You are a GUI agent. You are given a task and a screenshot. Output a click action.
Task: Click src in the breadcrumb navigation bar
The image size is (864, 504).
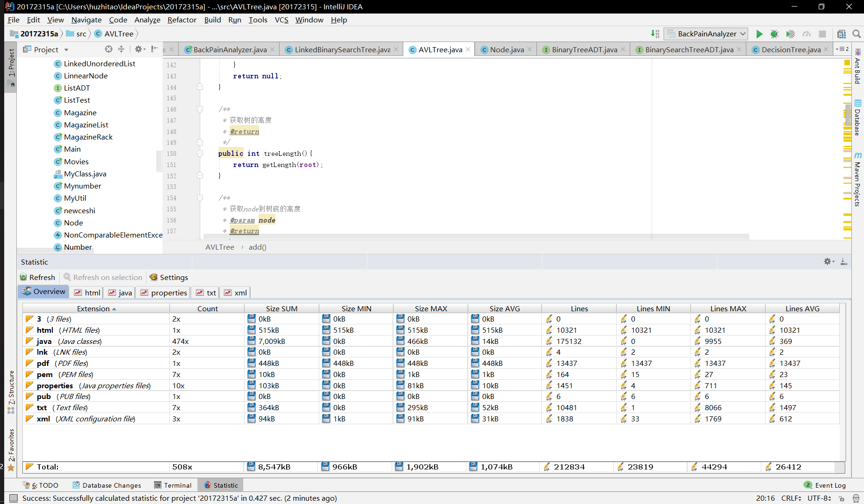tap(77, 34)
